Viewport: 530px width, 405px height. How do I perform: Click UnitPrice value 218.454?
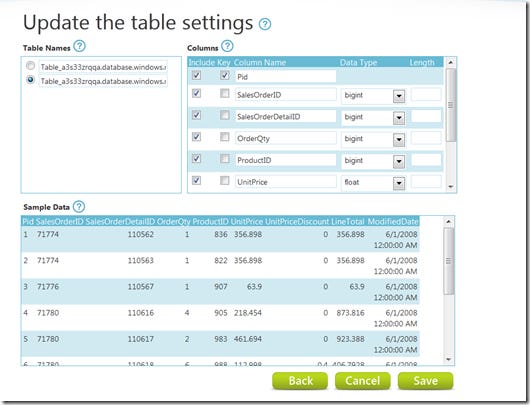point(248,313)
